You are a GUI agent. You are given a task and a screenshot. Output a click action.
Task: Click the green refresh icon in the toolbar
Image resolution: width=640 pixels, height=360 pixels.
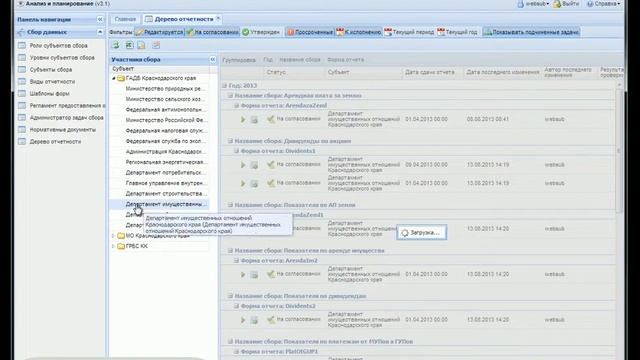point(116,45)
